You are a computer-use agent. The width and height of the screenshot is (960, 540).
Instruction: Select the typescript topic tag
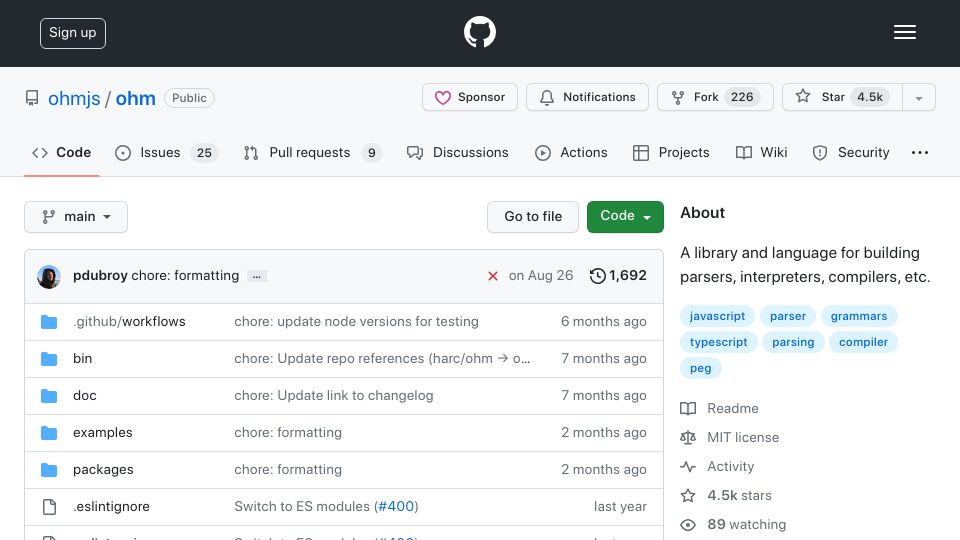pos(718,342)
